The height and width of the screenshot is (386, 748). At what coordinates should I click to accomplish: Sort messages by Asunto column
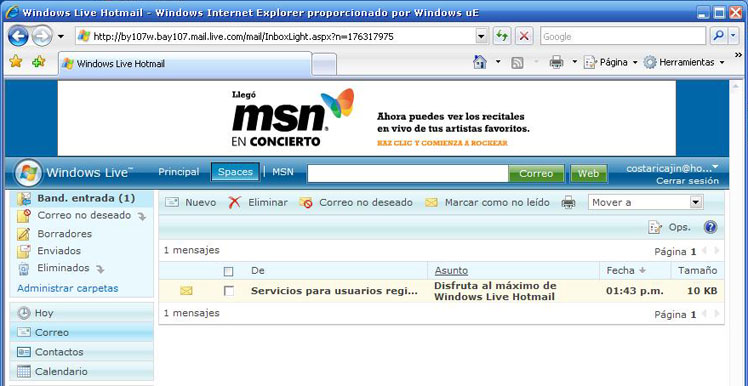tap(451, 271)
